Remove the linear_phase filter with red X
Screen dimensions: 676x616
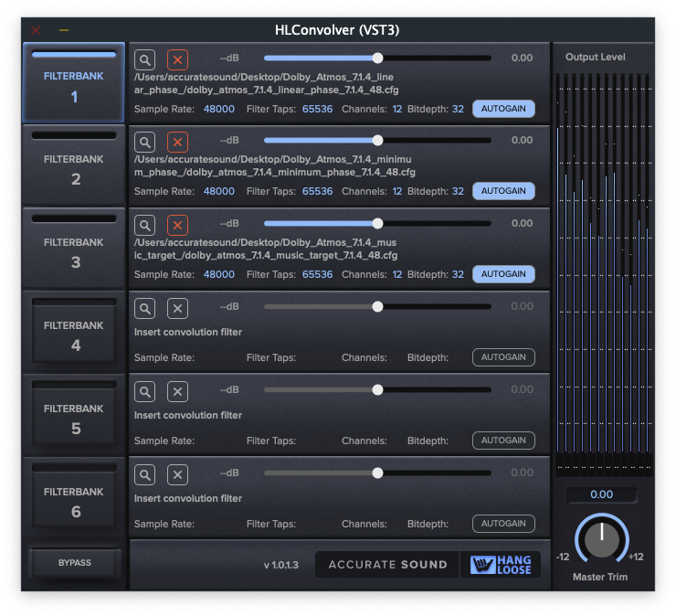click(x=177, y=60)
